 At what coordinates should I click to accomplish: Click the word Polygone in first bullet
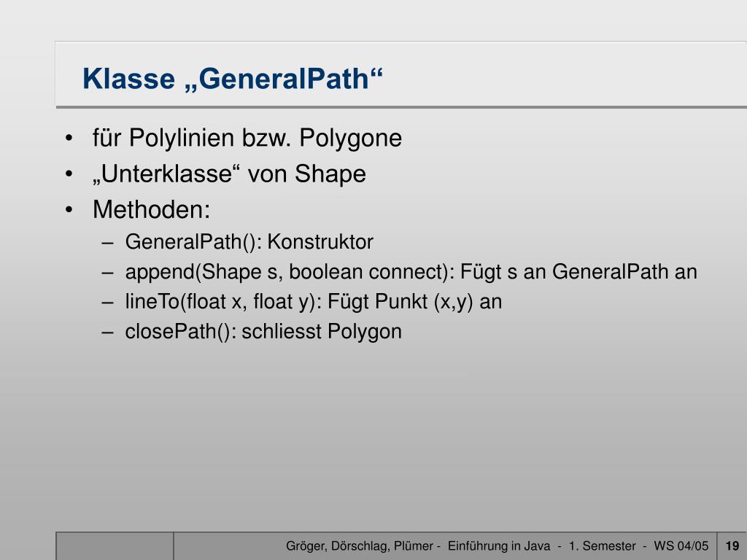351,139
